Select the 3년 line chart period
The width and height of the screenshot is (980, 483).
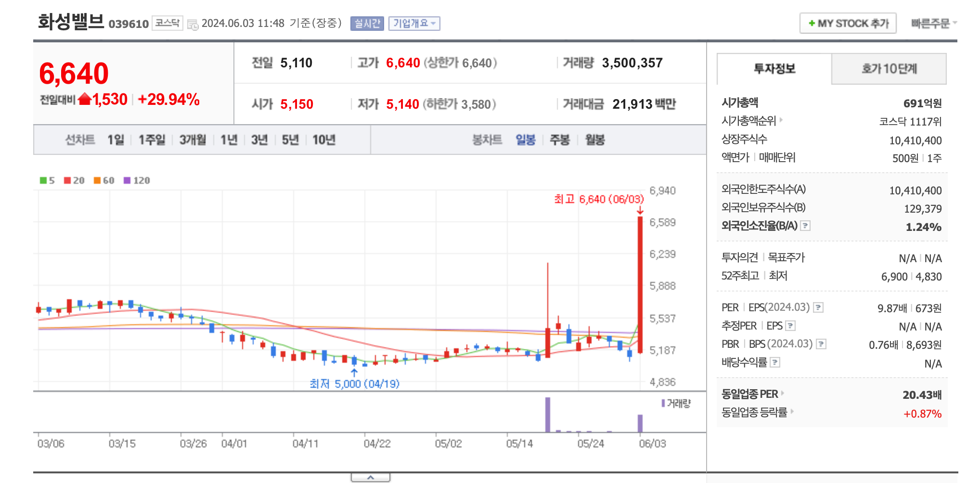[x=259, y=140]
